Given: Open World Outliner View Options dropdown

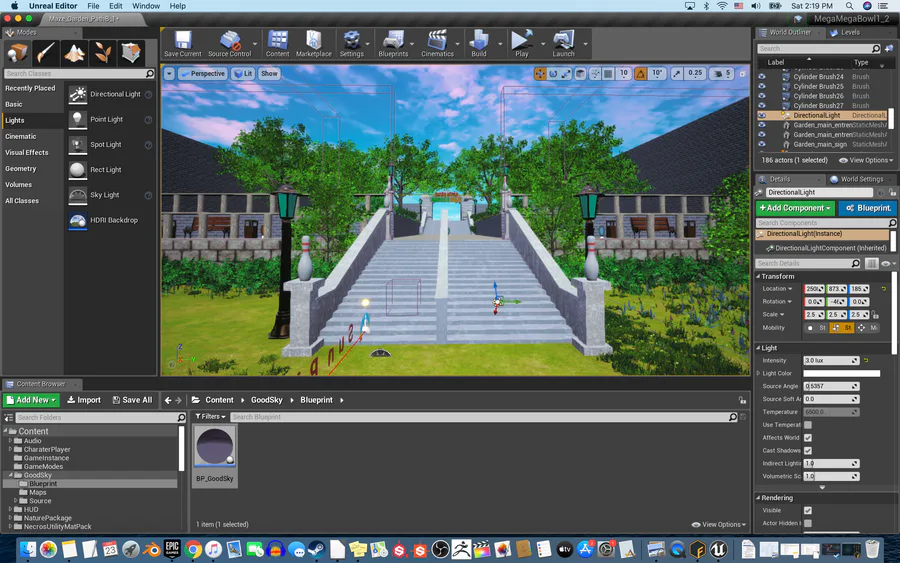Looking at the screenshot, I should click(867, 161).
